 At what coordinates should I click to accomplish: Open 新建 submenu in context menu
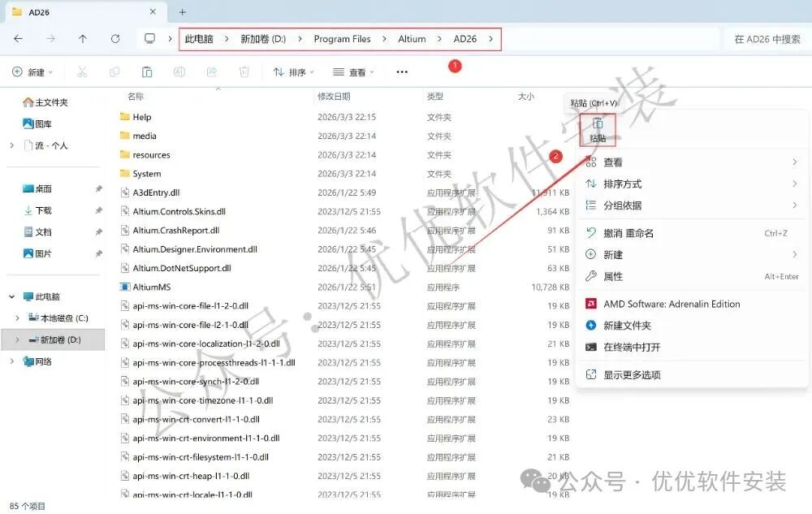[x=692, y=255]
